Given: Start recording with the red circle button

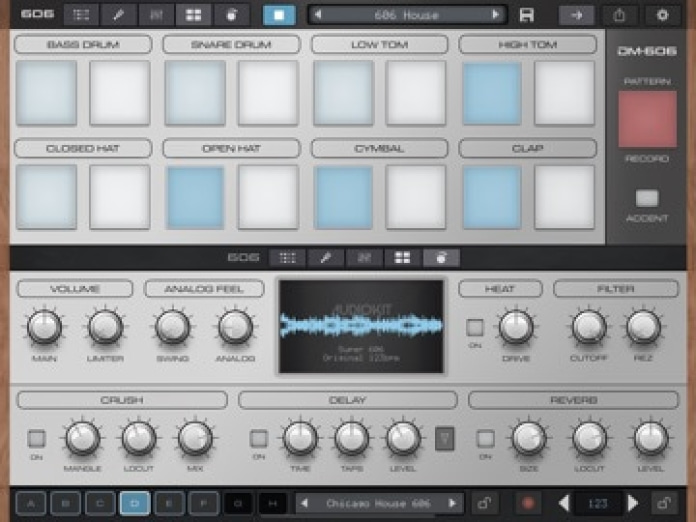Looking at the screenshot, I should 528,503.
